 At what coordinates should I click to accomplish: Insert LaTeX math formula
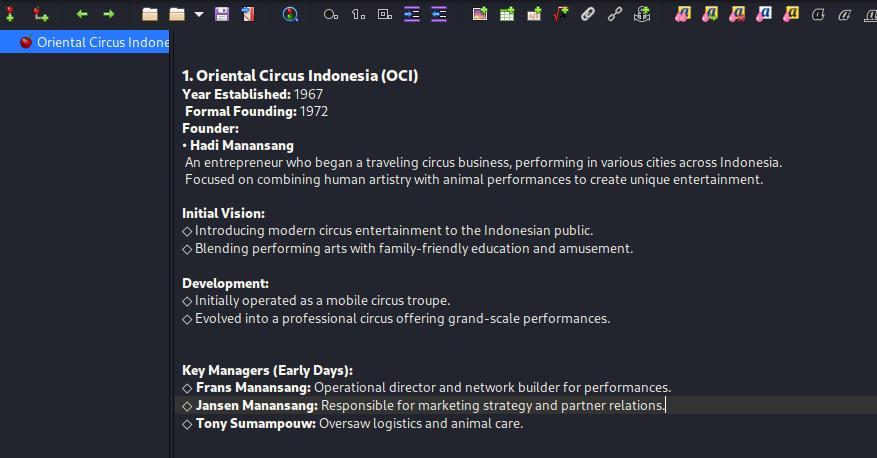[561, 14]
